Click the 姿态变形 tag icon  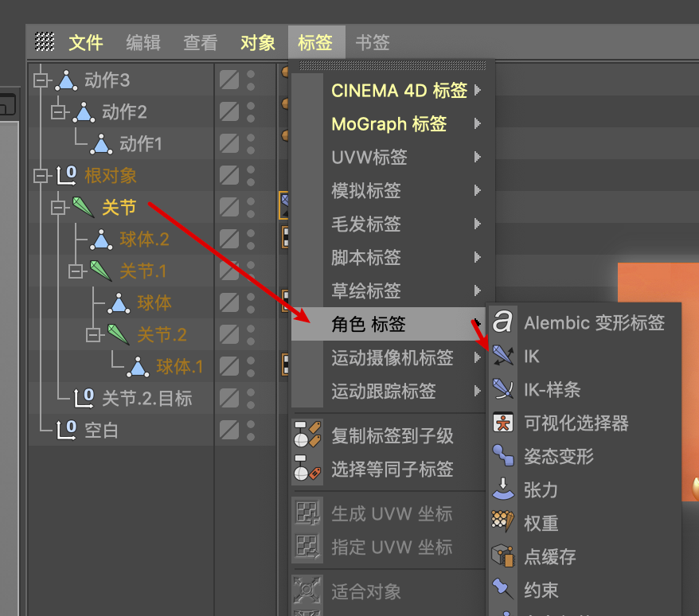[x=503, y=456]
